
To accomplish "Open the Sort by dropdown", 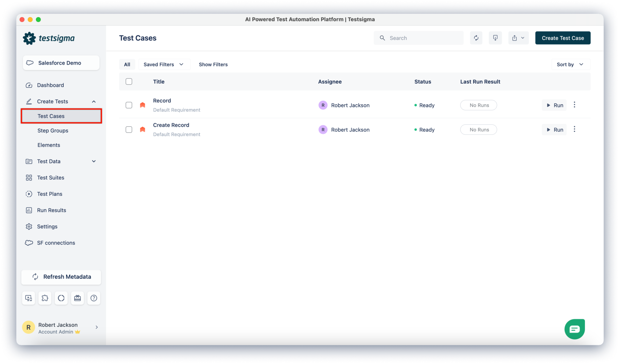I will (x=570, y=64).
